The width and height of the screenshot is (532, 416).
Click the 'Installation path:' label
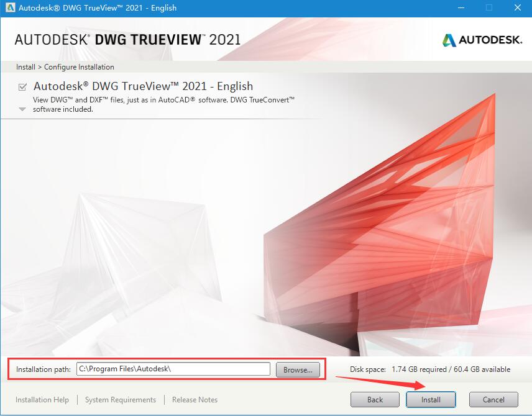[x=44, y=369]
